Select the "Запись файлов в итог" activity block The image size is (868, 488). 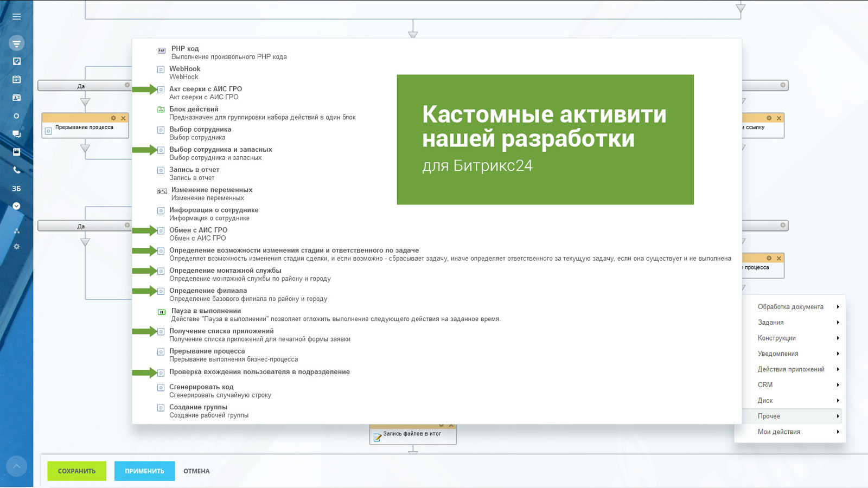pyautogui.click(x=413, y=434)
